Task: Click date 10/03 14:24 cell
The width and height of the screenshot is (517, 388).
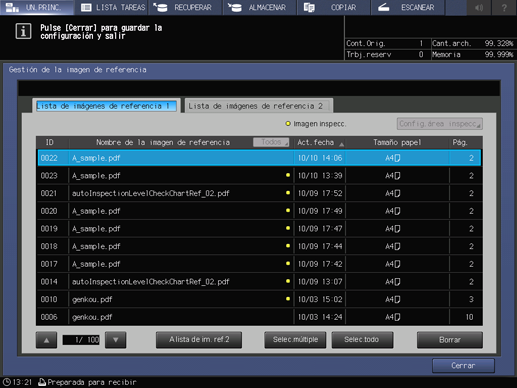Action: coord(320,317)
